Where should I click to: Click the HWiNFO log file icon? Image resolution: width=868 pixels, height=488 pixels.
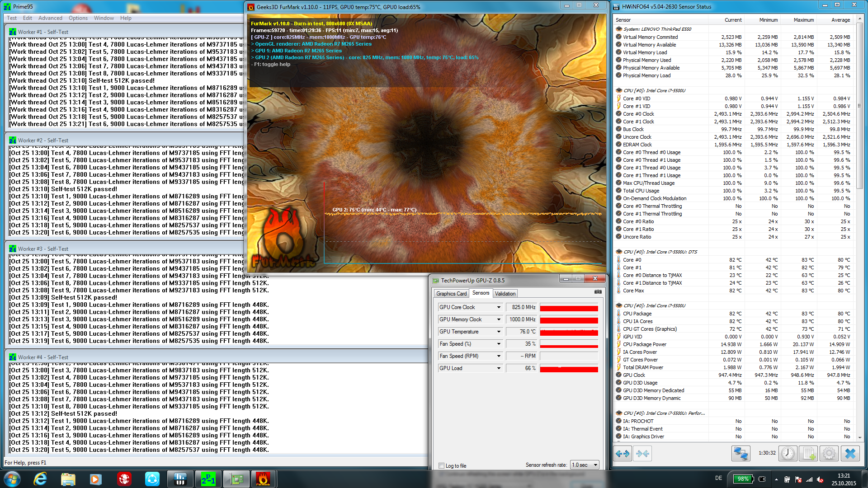tap(808, 453)
